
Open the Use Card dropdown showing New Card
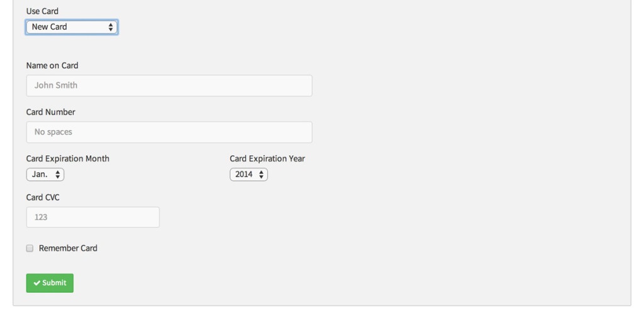(x=71, y=27)
